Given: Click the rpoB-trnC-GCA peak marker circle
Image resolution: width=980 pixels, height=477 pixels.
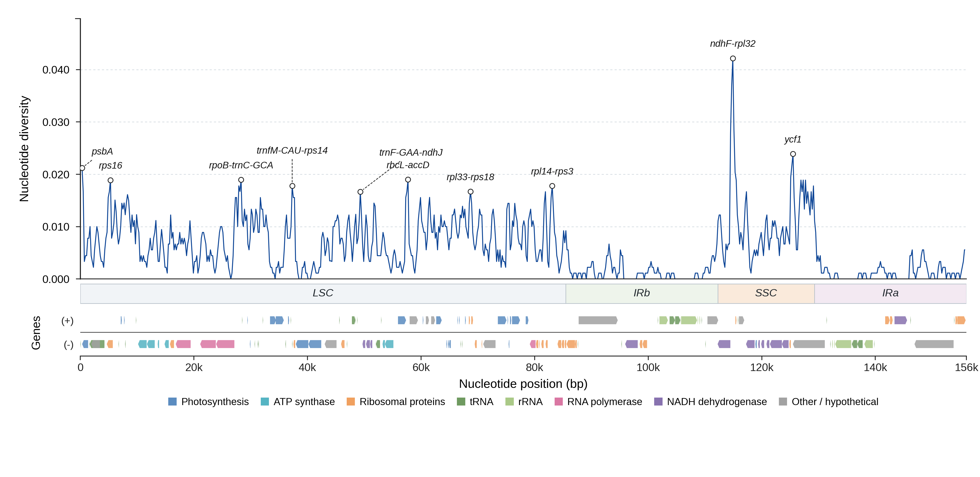Looking at the screenshot, I should (241, 180).
